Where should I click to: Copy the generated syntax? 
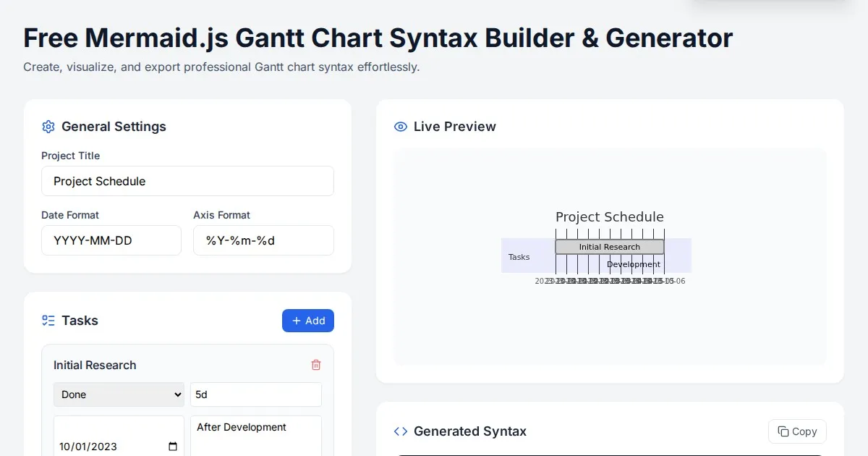[x=797, y=431]
